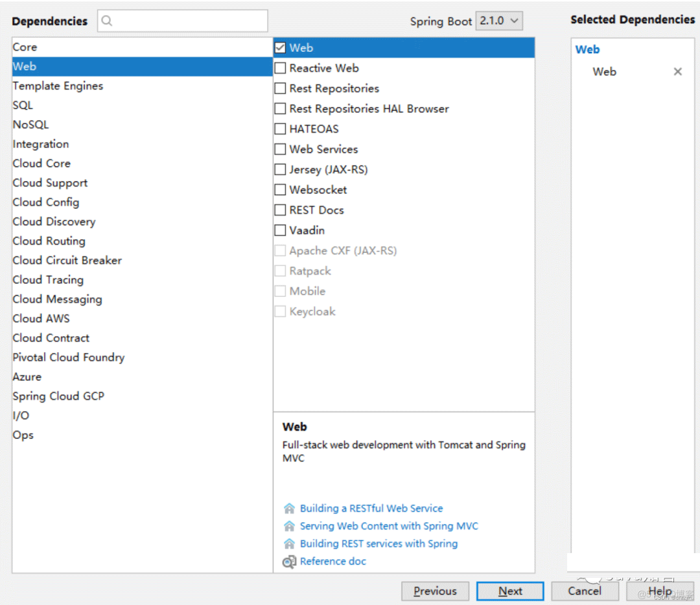The image size is (700, 605).
Task: Select the Cloud Support category
Action: [x=142, y=183]
